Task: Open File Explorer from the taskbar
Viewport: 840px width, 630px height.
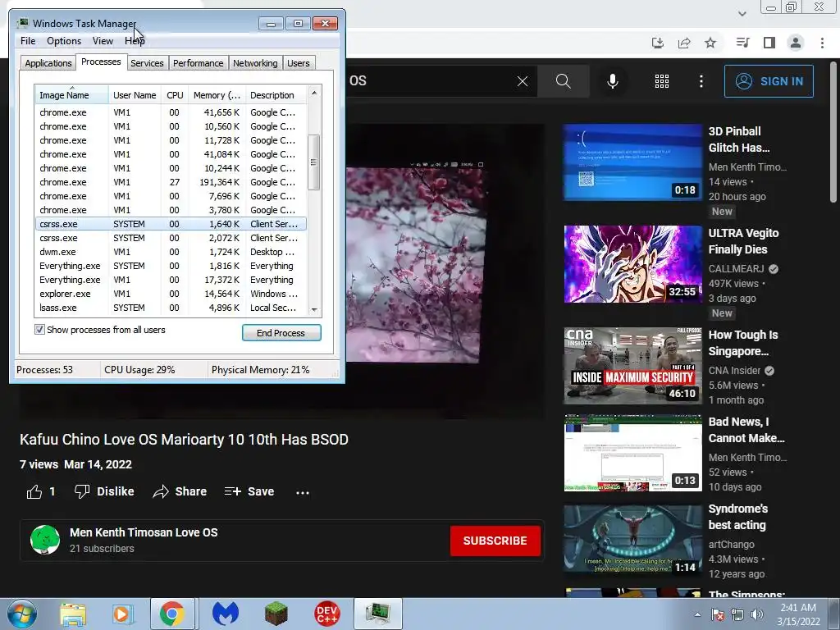Action: pos(73,614)
